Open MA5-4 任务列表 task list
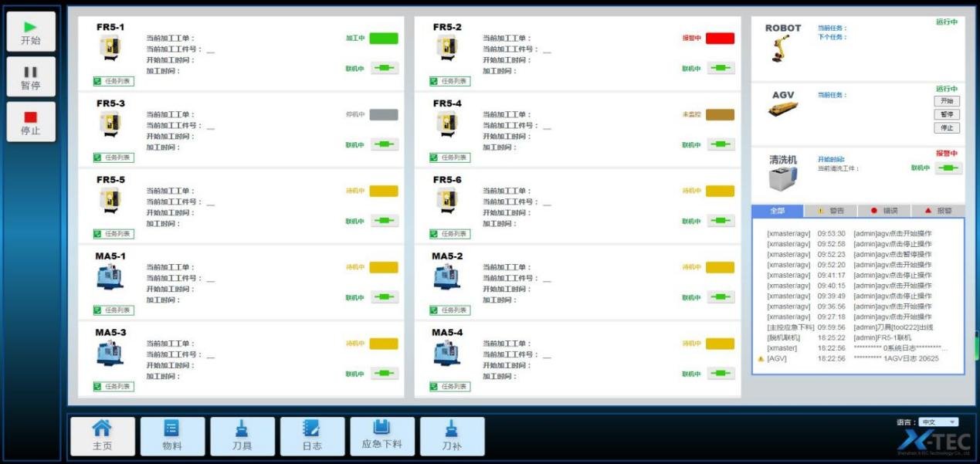The image size is (980, 464). [450, 387]
